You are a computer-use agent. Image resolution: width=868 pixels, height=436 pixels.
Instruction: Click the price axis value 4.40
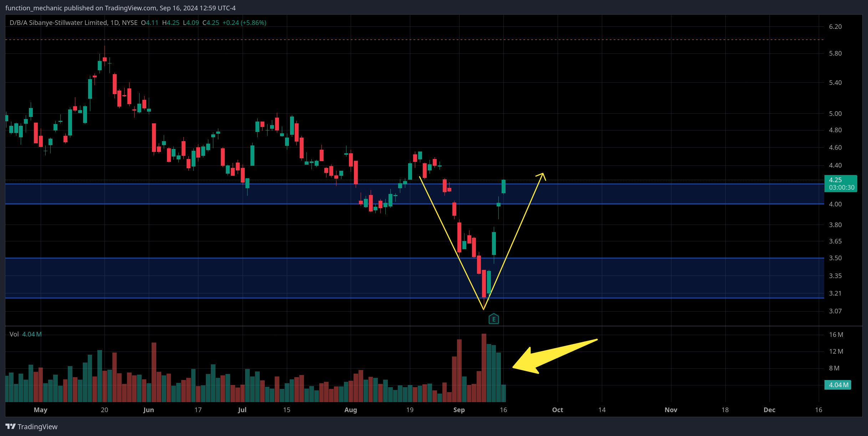[835, 165]
